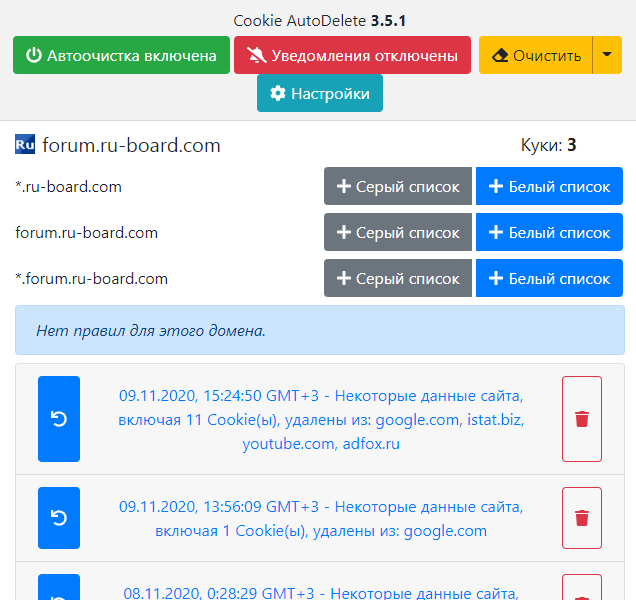Click the forum.ru-board.com heading
The width and height of the screenshot is (636, 600).
pos(131,145)
